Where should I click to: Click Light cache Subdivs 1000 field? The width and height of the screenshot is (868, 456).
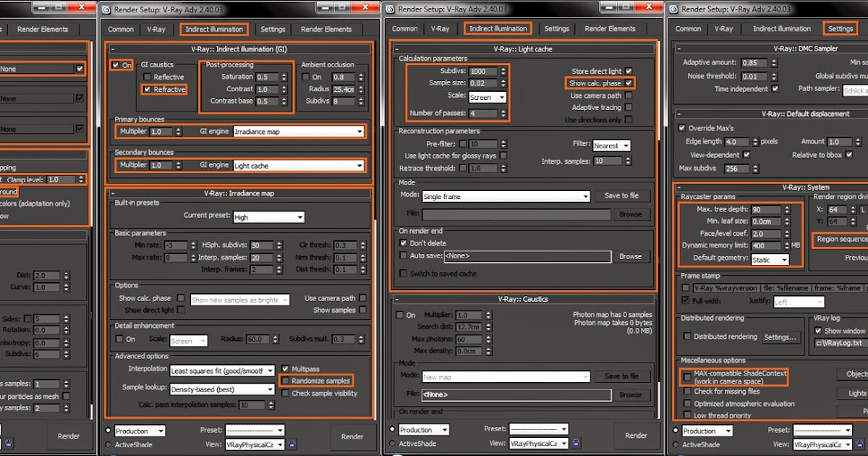482,72
